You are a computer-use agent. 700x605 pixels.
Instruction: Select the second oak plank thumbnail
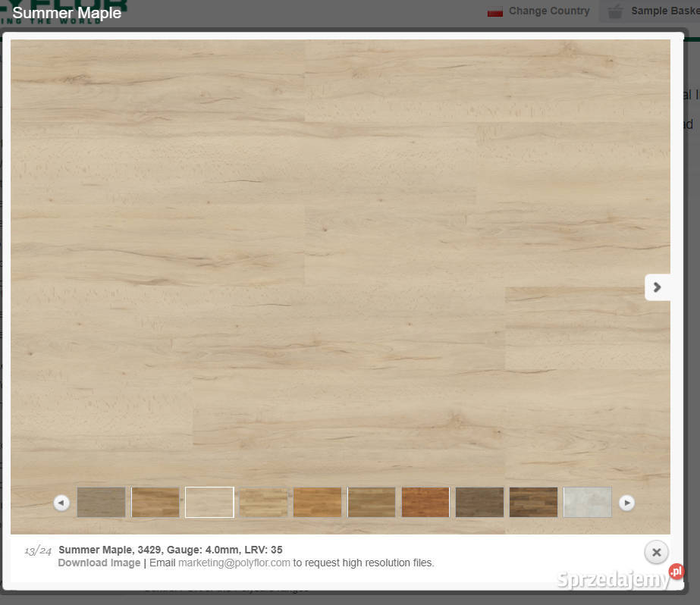155,502
